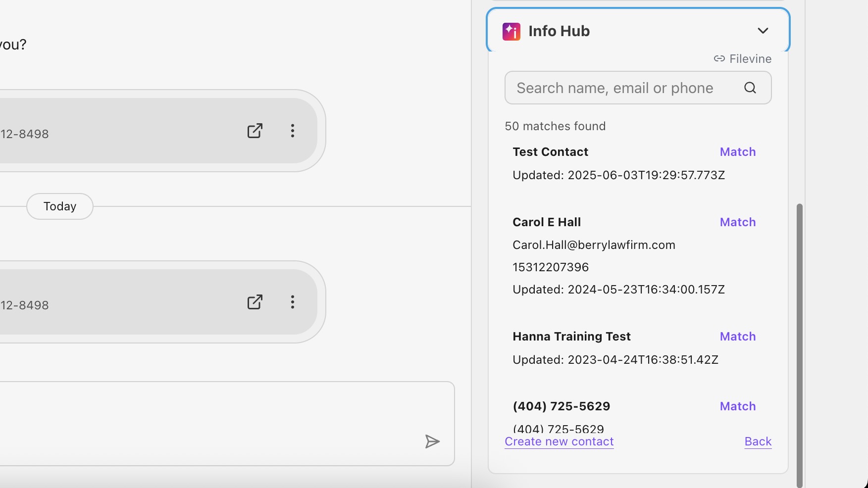The height and width of the screenshot is (488, 868).
Task: Click the bold (404) 725-5629 contact title
Action: click(x=562, y=406)
